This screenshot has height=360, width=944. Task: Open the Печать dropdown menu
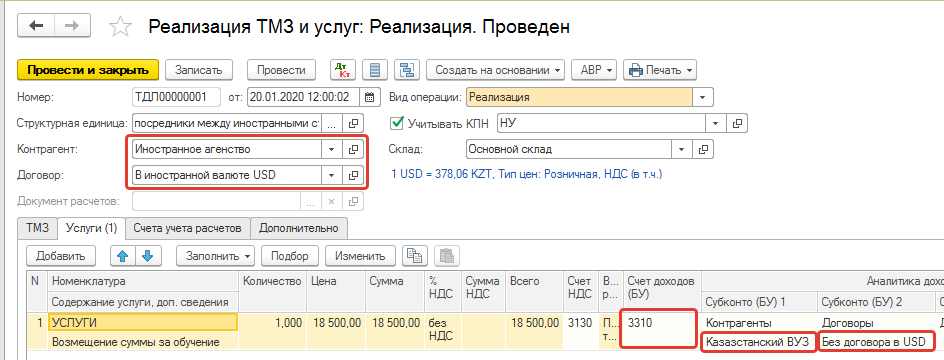[x=660, y=70]
